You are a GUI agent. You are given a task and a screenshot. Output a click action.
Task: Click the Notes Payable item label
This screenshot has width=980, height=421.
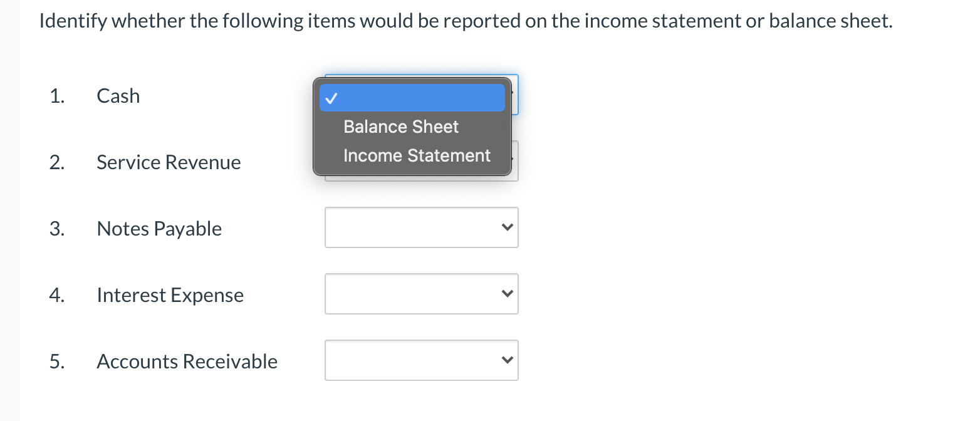(x=159, y=228)
